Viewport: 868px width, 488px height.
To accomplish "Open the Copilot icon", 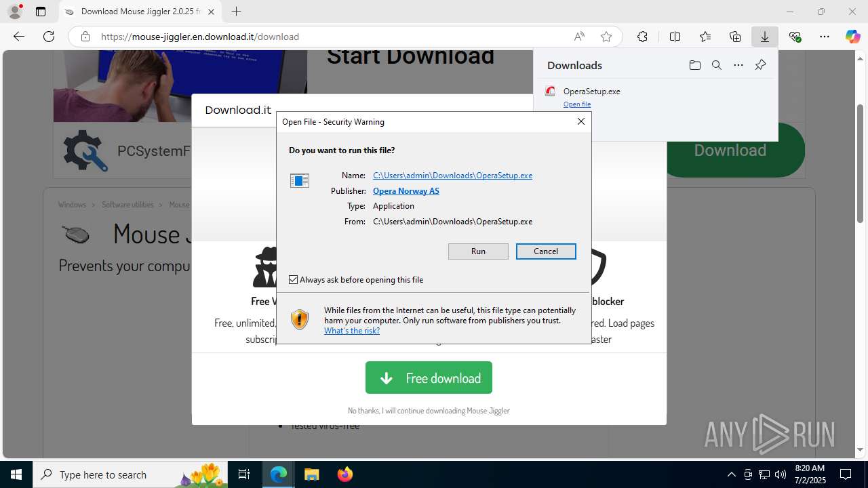I will (x=852, y=37).
